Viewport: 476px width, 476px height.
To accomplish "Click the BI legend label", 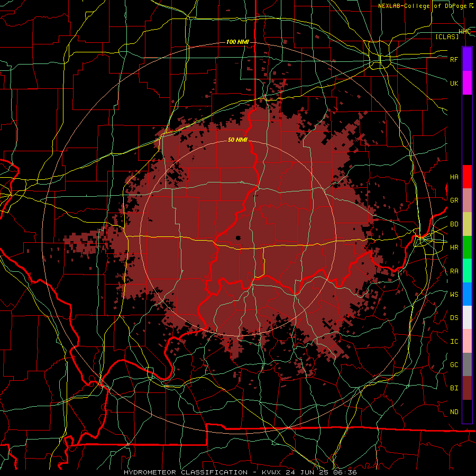I will (x=454, y=388).
